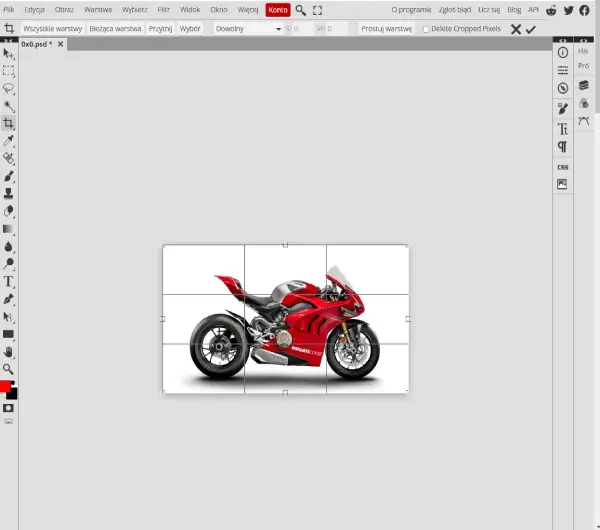Viewport: 600px width, 530px height.
Task: Switch to the 0x0.psd document tab
Action: [x=37, y=44]
